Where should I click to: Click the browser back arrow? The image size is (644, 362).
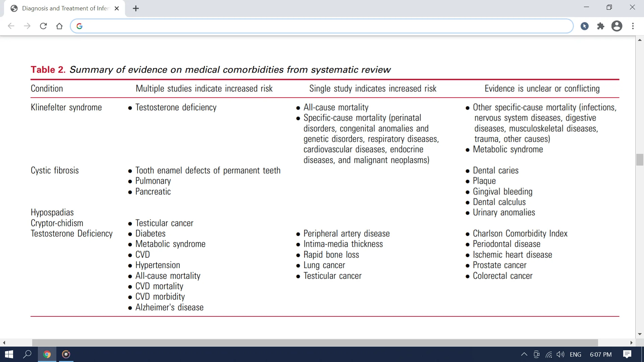click(11, 26)
